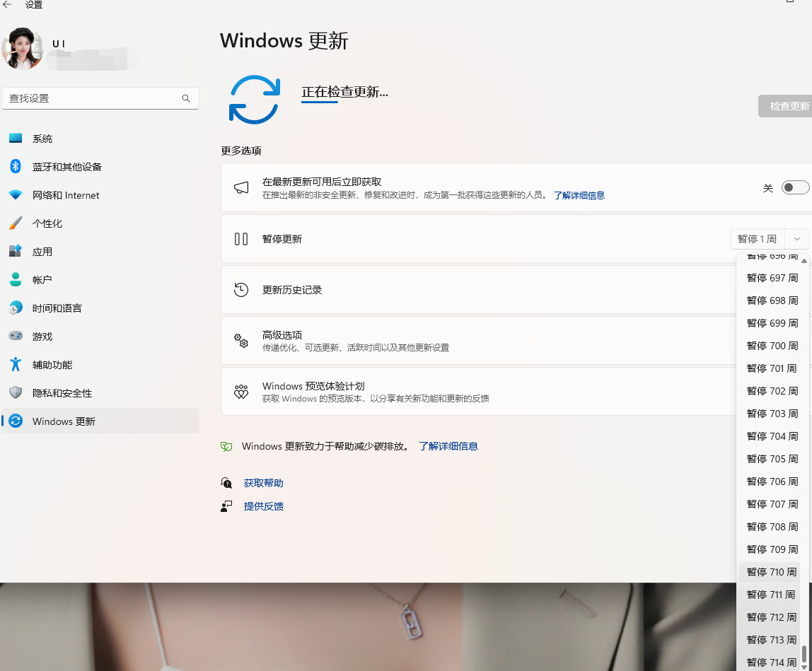
Task: Click the 获取帮助 link
Action: coord(264,483)
